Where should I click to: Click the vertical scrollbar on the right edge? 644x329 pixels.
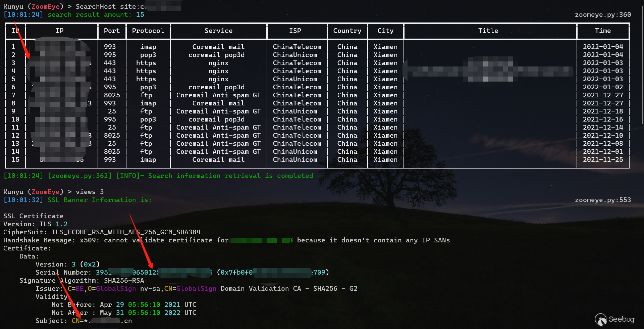click(642, 67)
